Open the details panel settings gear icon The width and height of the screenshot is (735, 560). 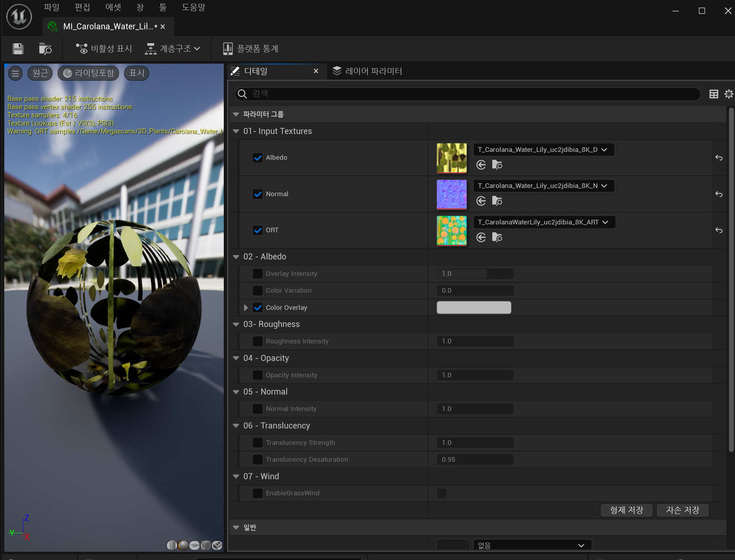pos(729,94)
